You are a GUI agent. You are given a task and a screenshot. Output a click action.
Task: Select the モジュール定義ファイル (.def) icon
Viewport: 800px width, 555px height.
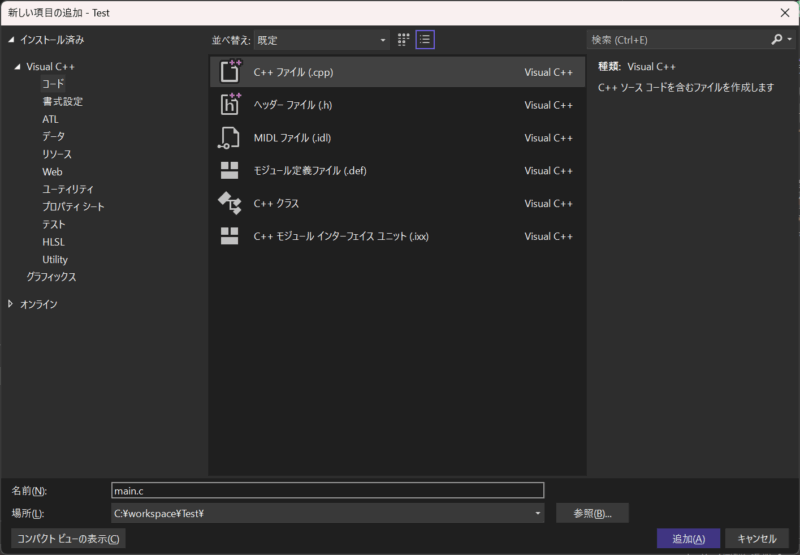[x=230, y=171]
